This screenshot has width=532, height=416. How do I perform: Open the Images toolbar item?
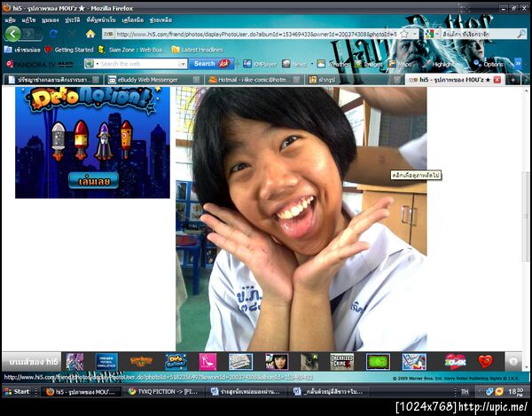click(x=369, y=64)
